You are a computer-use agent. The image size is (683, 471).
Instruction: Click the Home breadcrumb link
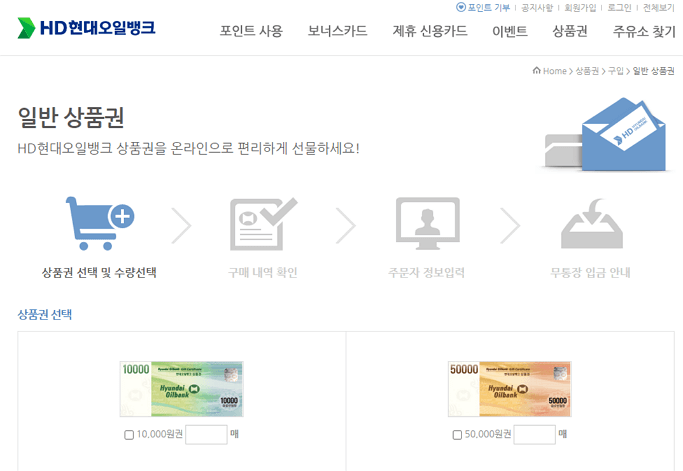555,71
